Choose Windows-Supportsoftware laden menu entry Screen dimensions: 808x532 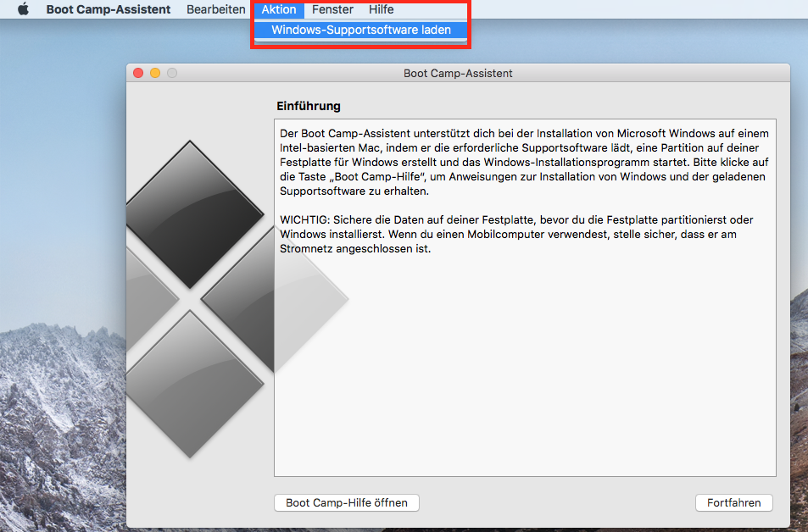click(360, 30)
